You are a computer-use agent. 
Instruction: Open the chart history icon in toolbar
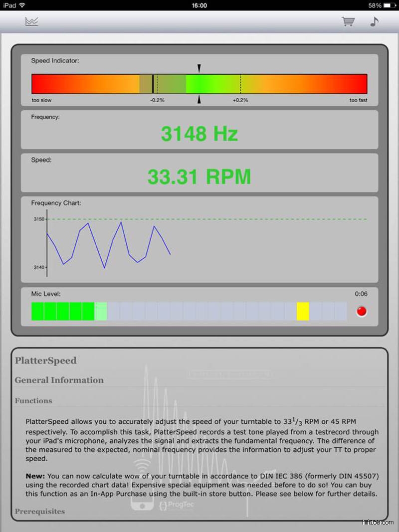point(32,21)
